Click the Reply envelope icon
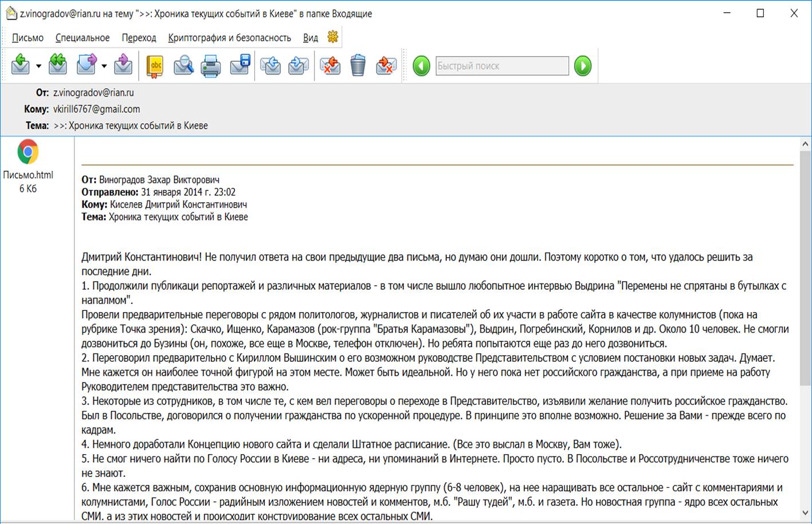 [x=20, y=65]
